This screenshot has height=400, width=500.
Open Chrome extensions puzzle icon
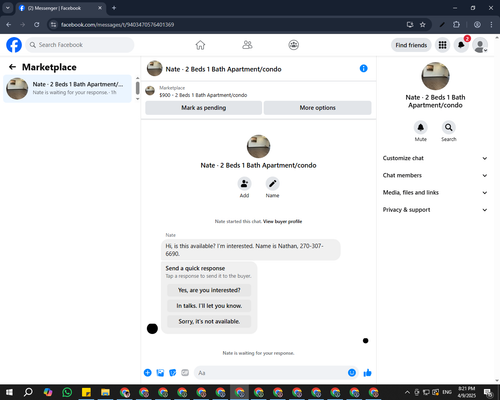click(456, 25)
